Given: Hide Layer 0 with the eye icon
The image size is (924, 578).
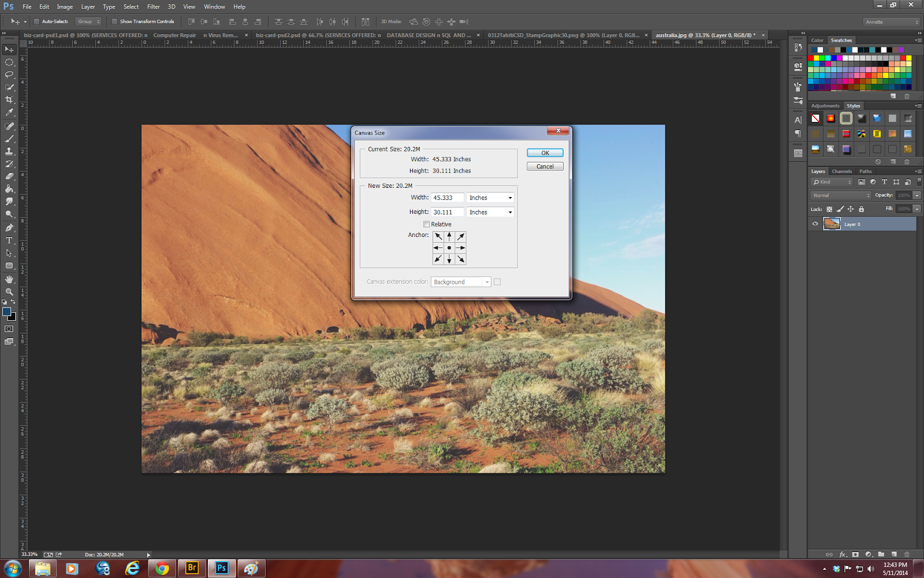Looking at the screenshot, I should (815, 224).
